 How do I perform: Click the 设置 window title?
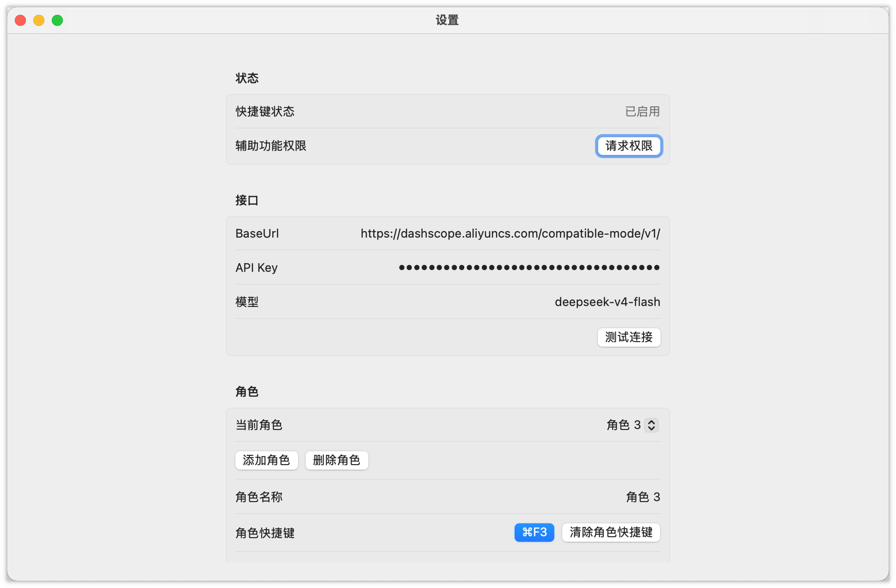(x=447, y=20)
